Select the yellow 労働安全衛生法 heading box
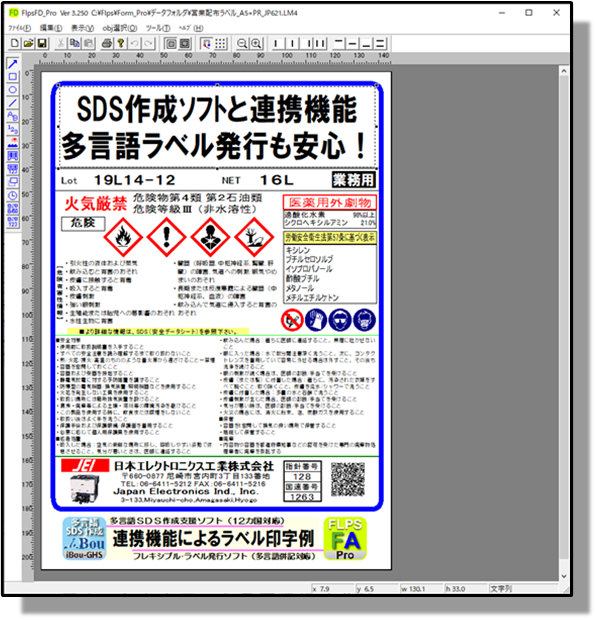This screenshot has width=596, height=620. point(330,237)
